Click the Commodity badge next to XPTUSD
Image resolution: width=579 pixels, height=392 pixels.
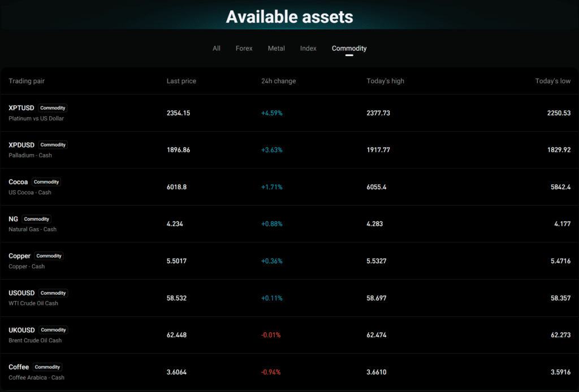[x=53, y=108]
